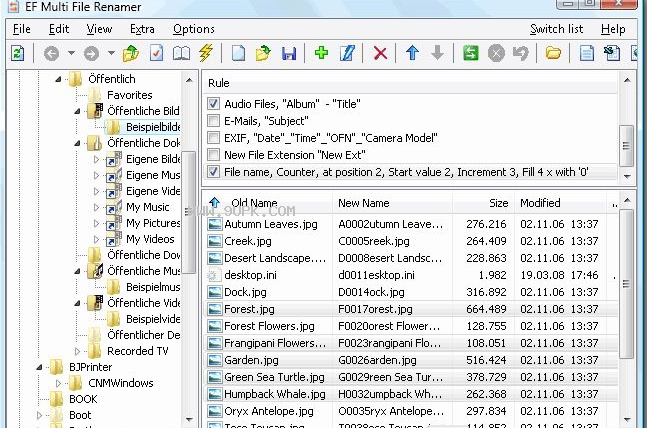647x428 pixels.
Task: Collapse the Öffentliche Bilder tree node
Action: (77, 111)
